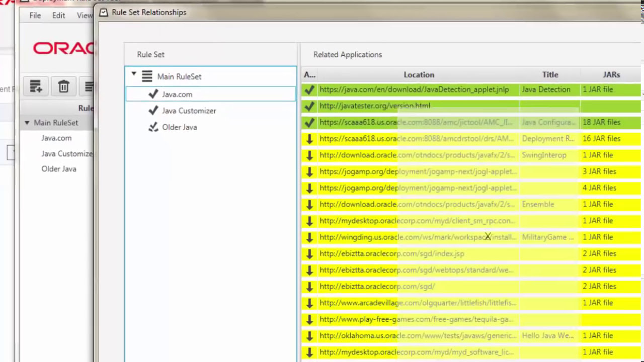Click the add rule icon in toolbar
Screen dimensions: 644x362
35,86
